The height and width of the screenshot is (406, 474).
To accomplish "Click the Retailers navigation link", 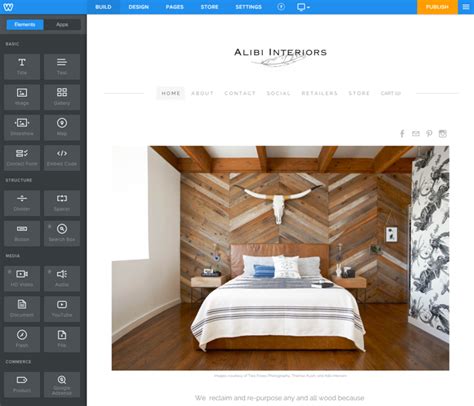I will [320, 93].
